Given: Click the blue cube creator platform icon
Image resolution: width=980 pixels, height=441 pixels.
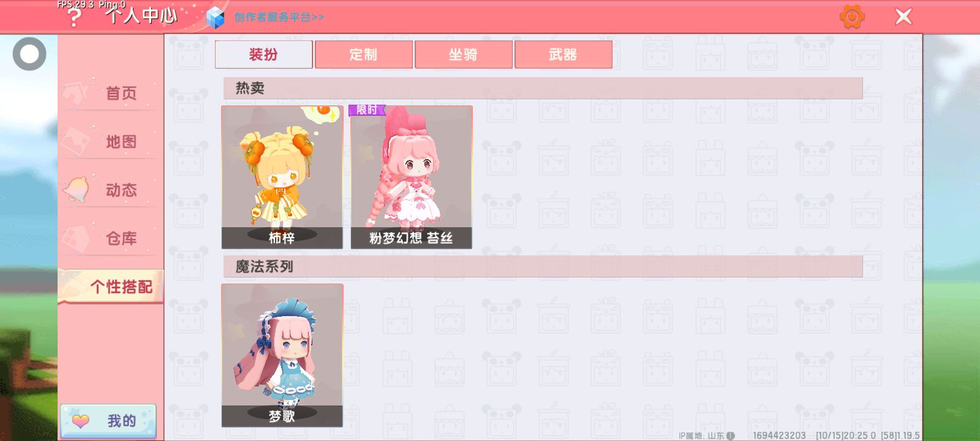Looking at the screenshot, I should click(x=215, y=18).
